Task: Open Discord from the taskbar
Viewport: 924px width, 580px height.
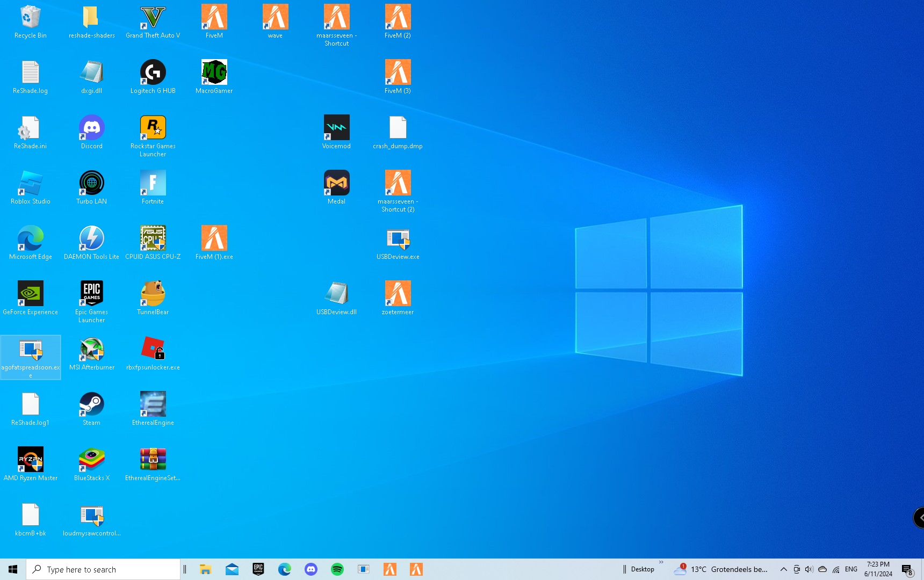Action: (x=311, y=569)
